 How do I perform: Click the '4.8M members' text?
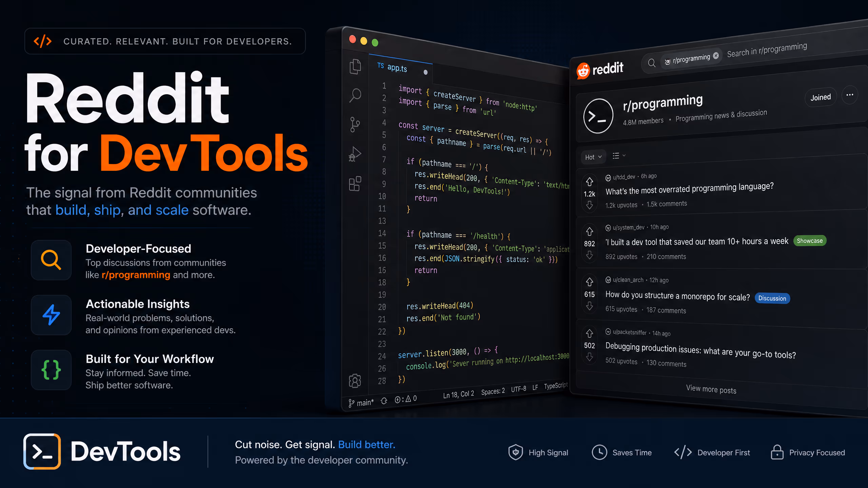(x=643, y=121)
